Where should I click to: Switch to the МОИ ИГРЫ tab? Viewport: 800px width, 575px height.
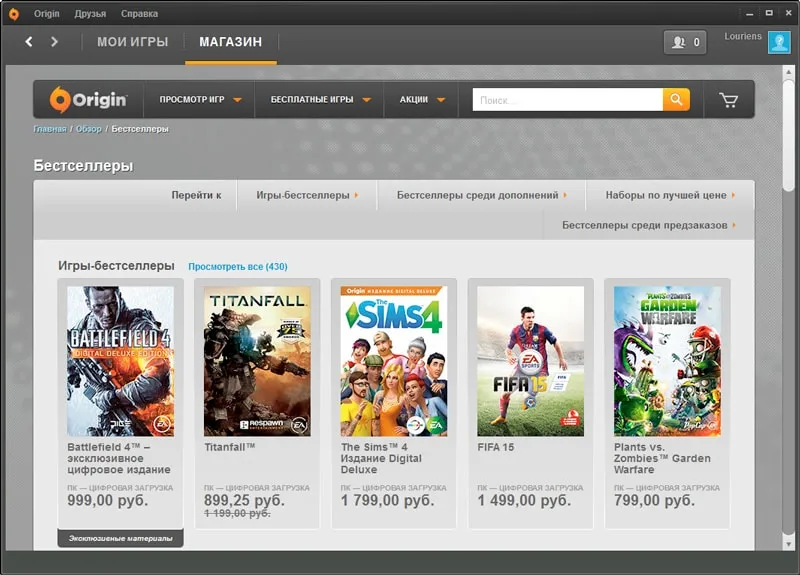[133, 42]
